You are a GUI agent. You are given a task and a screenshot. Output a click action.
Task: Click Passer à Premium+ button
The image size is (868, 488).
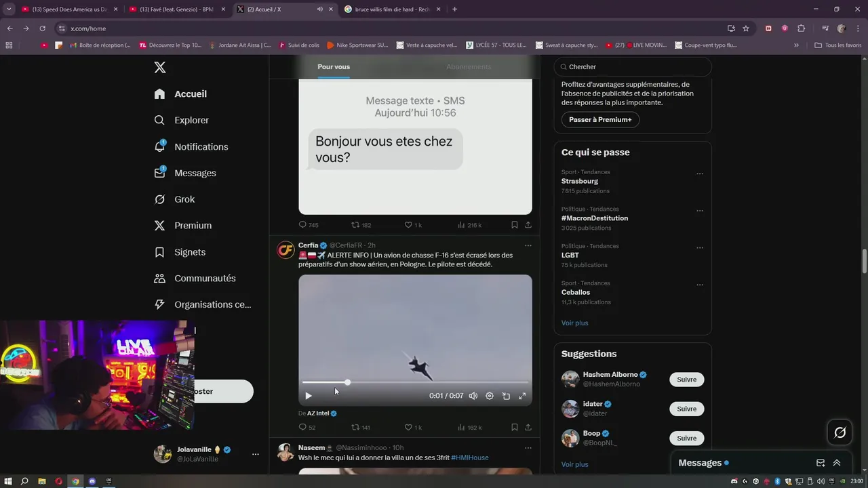[x=600, y=120]
